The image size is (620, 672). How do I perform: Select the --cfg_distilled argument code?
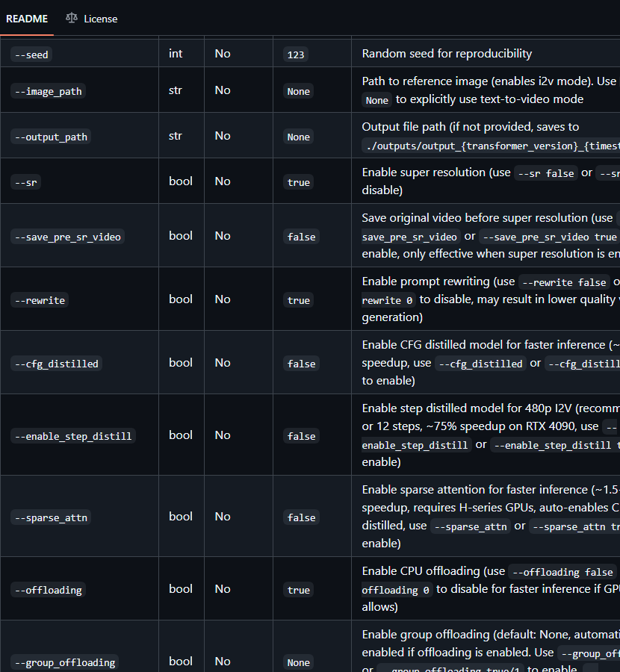point(56,364)
